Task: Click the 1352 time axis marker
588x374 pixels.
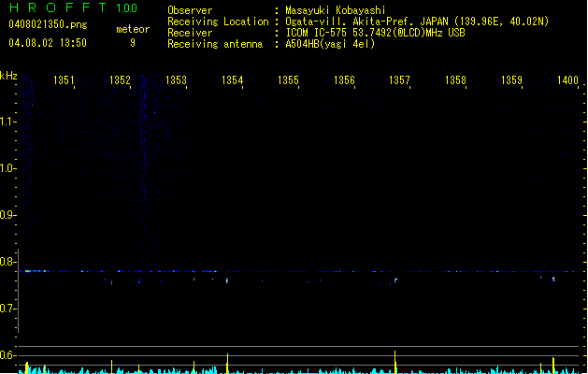Action: [x=120, y=80]
